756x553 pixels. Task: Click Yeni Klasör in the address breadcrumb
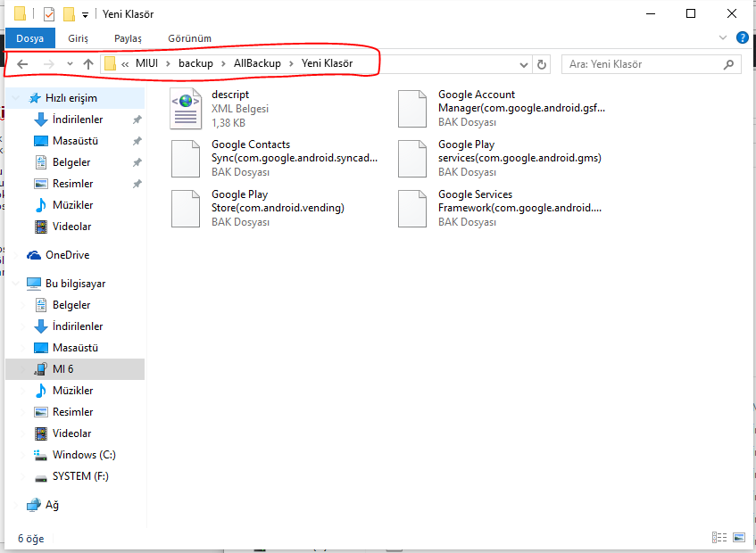(x=328, y=63)
